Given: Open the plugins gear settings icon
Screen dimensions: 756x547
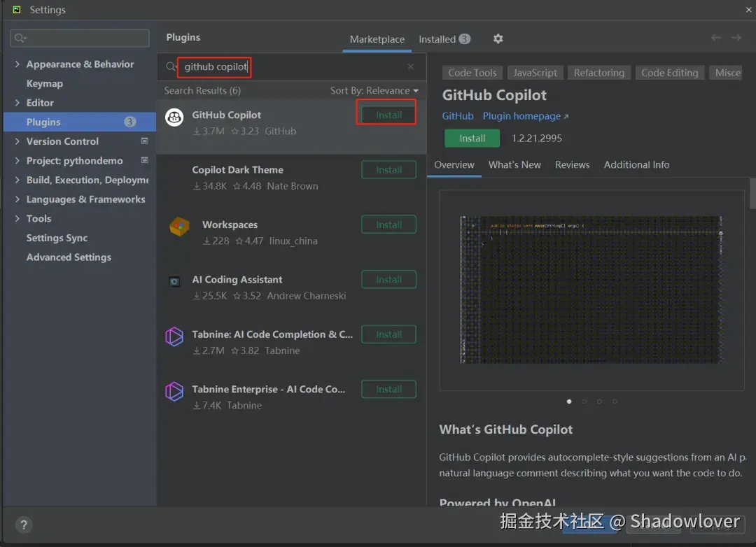Looking at the screenshot, I should point(498,38).
